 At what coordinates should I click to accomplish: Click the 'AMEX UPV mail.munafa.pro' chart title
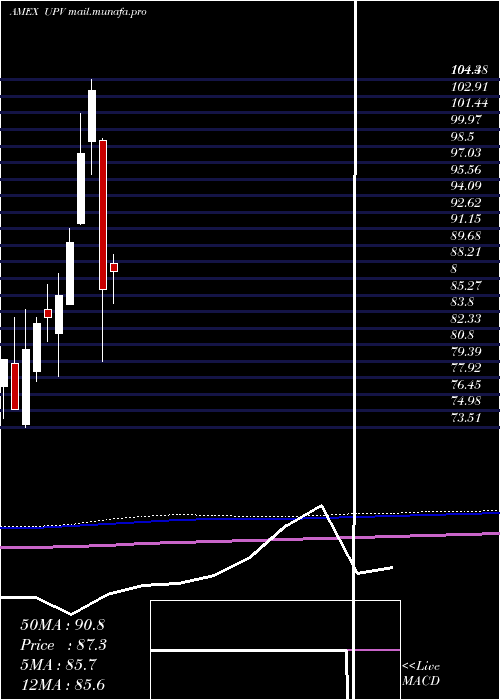[x=78, y=12]
